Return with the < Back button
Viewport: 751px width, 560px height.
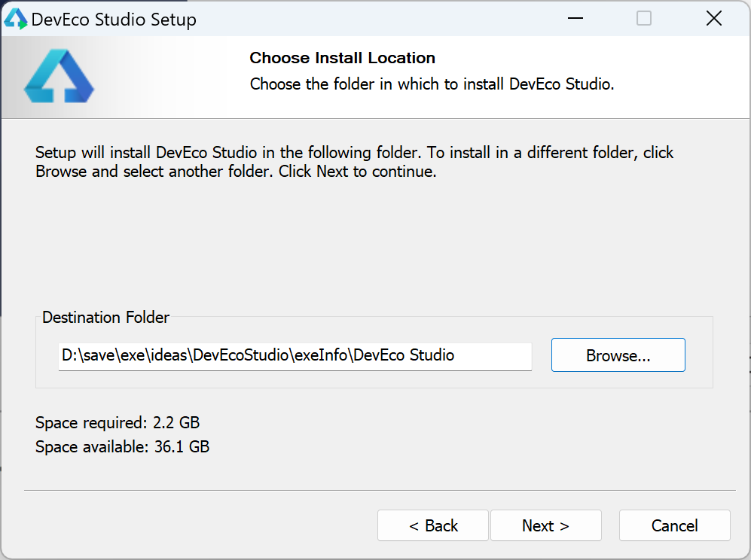pyautogui.click(x=433, y=525)
